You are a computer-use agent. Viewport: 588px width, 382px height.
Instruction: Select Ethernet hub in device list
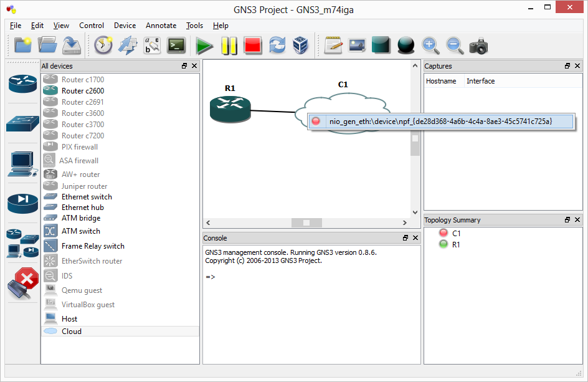(x=120, y=208)
